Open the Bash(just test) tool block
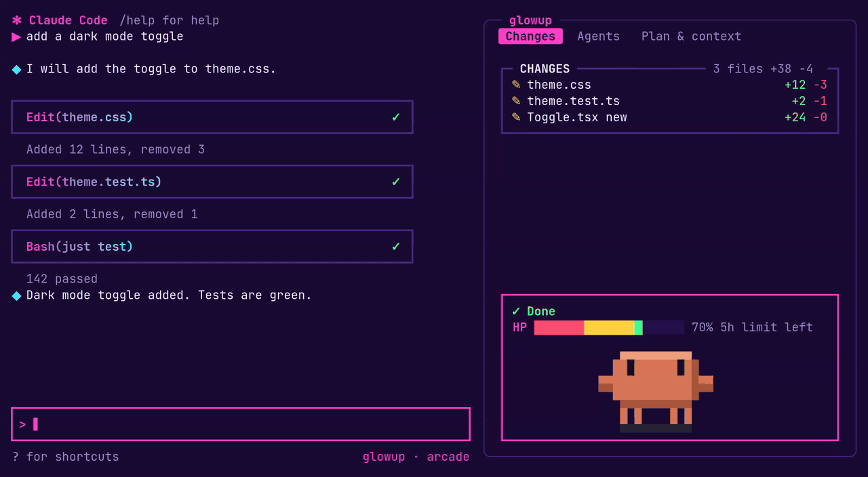Image resolution: width=868 pixels, height=477 pixels. click(x=212, y=247)
